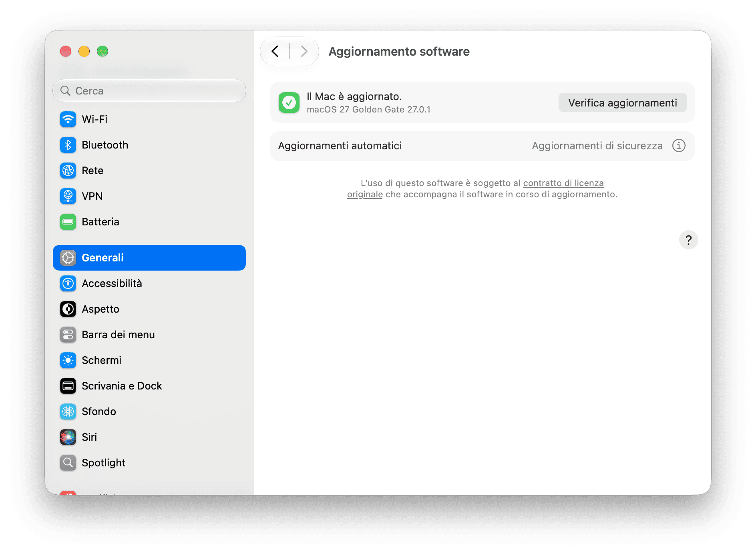Click the red close window button
756x554 pixels.
66,51
